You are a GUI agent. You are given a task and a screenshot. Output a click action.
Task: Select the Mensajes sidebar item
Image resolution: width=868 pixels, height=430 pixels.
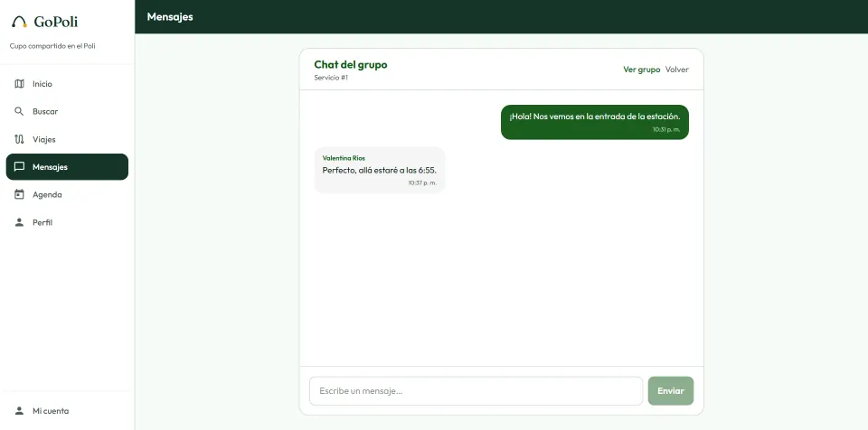click(x=67, y=167)
